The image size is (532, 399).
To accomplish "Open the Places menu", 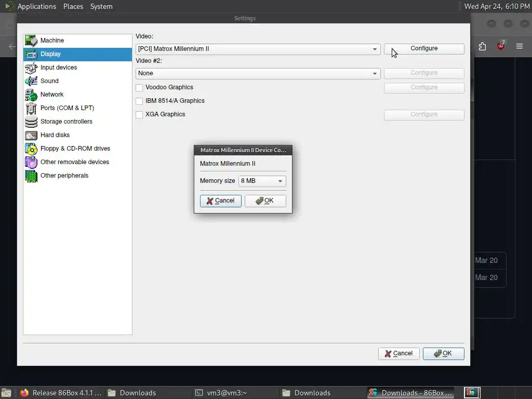I will tap(73, 6).
